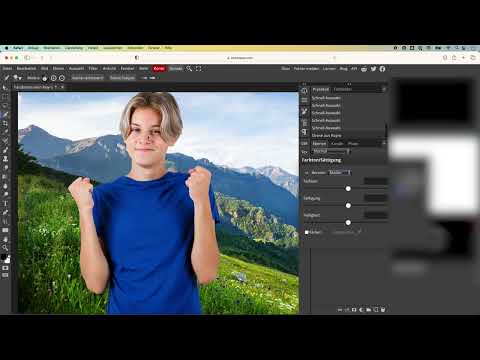
Task: Choose subtract-from-selection mode in the options bar
Action: tap(62, 78)
